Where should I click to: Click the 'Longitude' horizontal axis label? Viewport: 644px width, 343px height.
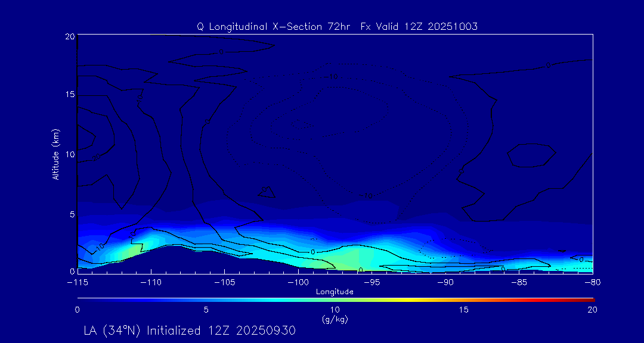[x=335, y=292]
